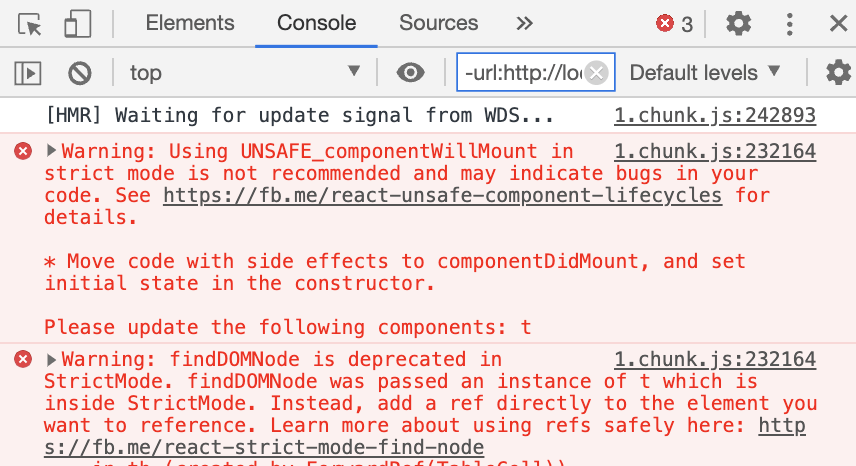The height and width of the screenshot is (466, 856).
Task: Toggle the device toolbar icon
Action: [x=78, y=24]
